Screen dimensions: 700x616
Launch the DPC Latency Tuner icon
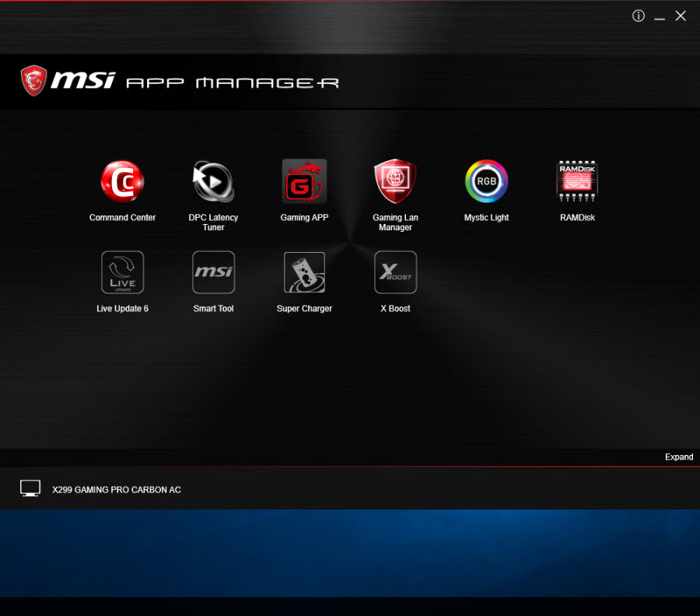click(213, 181)
